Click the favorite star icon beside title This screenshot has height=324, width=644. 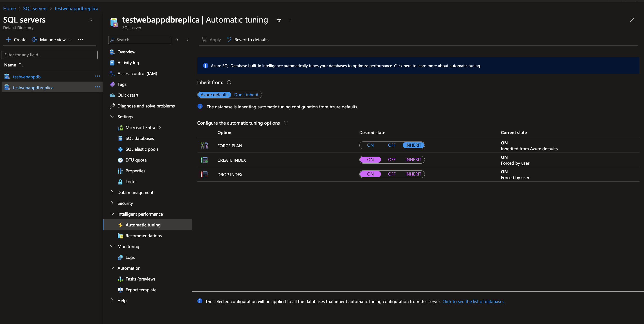coord(279,20)
